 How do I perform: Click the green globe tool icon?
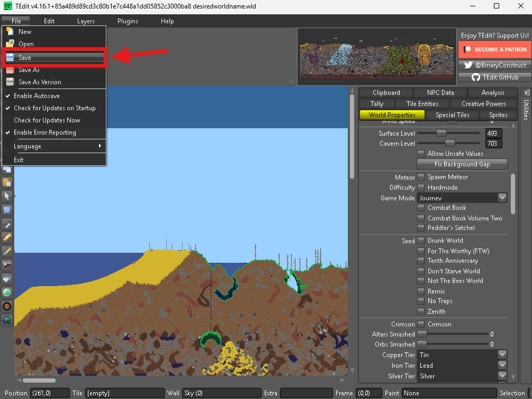pyautogui.click(x=7, y=292)
